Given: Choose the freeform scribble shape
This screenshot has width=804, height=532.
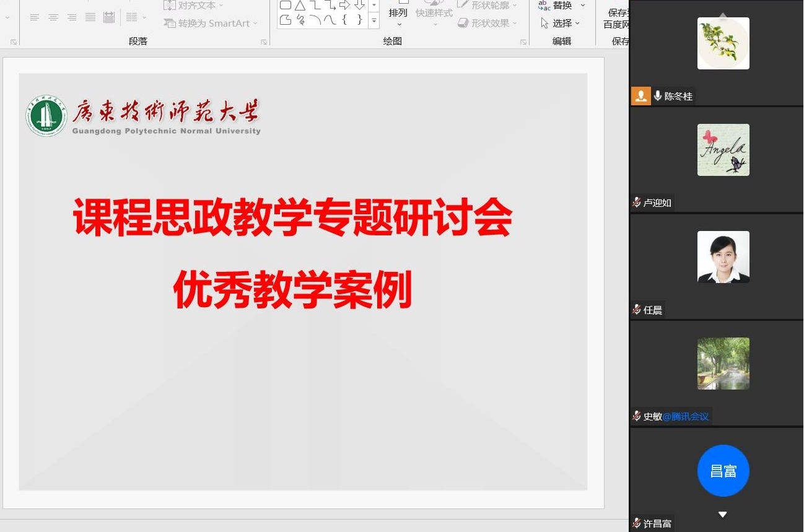Looking at the screenshot, I should (300, 20).
